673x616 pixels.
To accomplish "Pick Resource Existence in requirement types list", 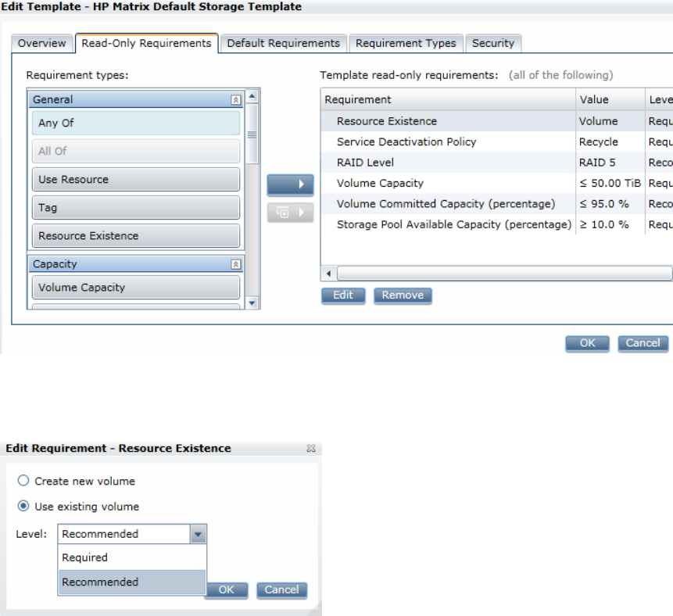I will (x=136, y=235).
